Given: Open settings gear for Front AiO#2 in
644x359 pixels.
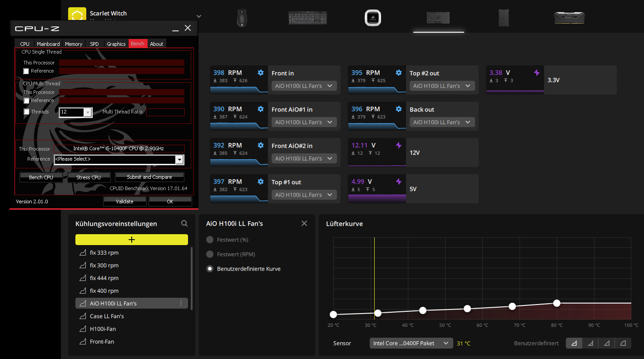Looking at the screenshot, I should (261, 145).
